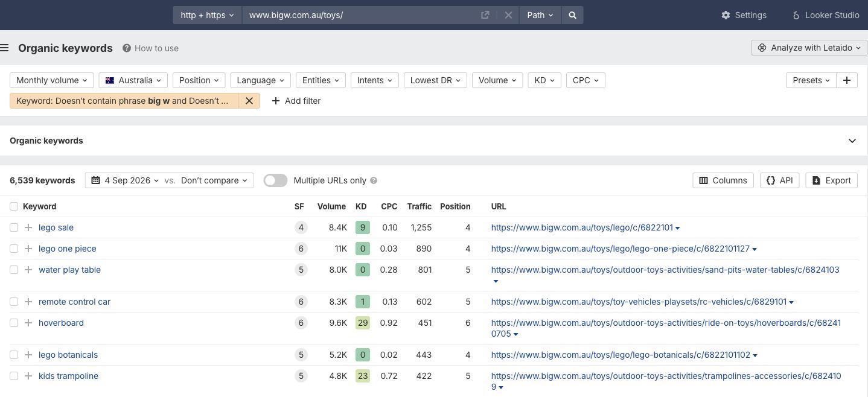Add kids trampoline to keyword list
This screenshot has height=397, width=868.
[x=28, y=376]
